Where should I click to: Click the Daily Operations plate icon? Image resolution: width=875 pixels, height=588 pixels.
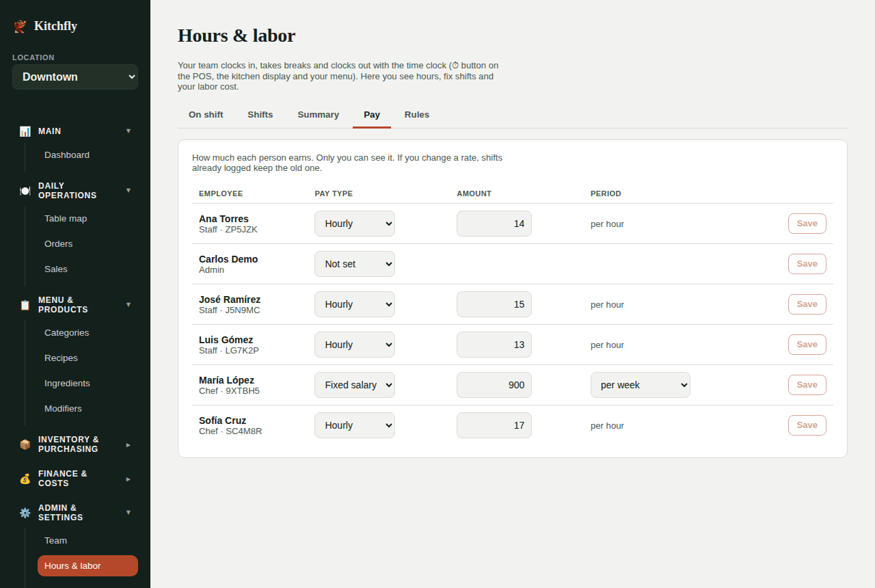tap(25, 191)
